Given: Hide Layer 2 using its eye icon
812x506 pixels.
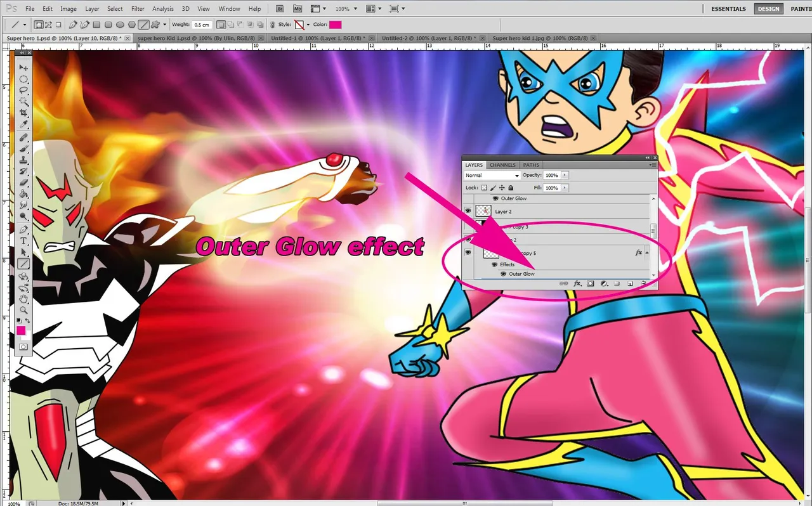Looking at the screenshot, I should coord(468,211).
